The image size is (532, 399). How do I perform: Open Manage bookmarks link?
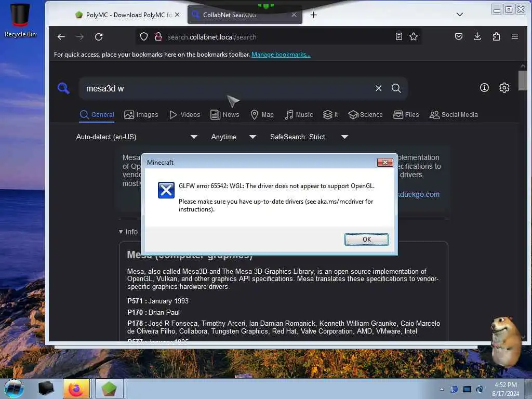click(281, 55)
